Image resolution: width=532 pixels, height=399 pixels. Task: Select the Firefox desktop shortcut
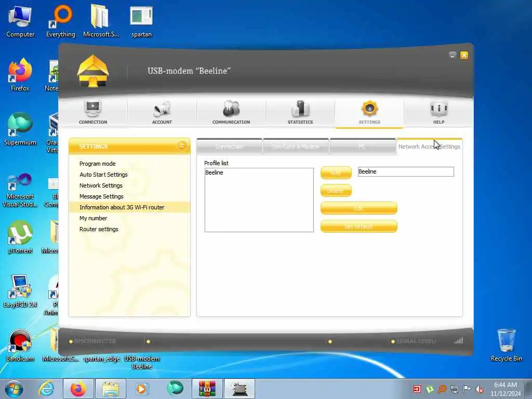[x=20, y=75]
